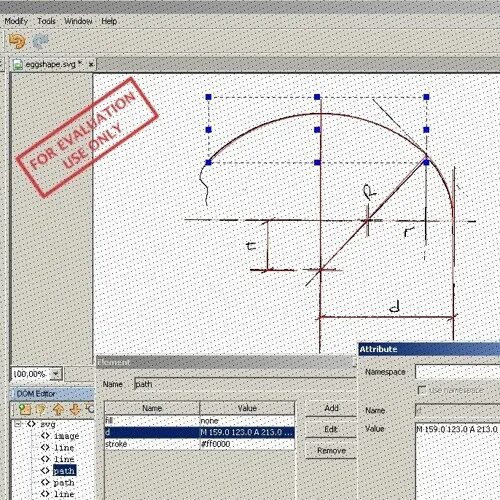Click the greyed-out Redo icon

click(x=40, y=41)
